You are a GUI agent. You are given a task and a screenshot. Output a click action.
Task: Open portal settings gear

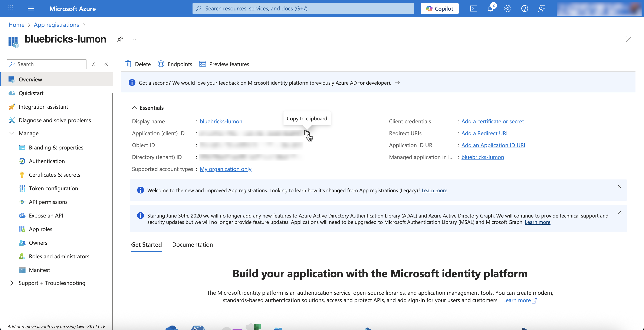pyautogui.click(x=507, y=9)
